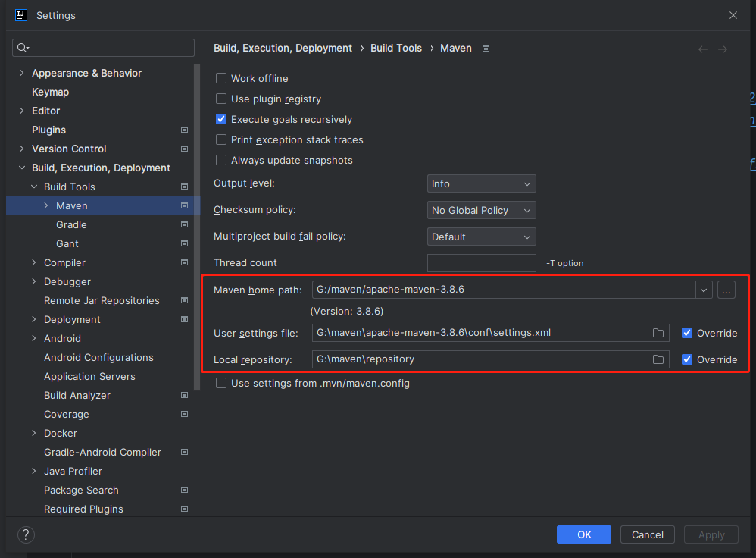This screenshot has width=756, height=558.
Task: Expand the Maven node in the tree
Action: coord(45,205)
